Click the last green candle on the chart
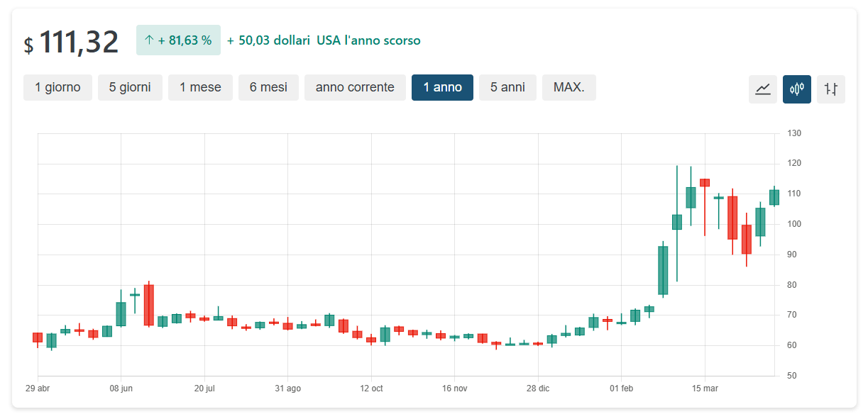The width and height of the screenshot is (868, 419). [774, 197]
